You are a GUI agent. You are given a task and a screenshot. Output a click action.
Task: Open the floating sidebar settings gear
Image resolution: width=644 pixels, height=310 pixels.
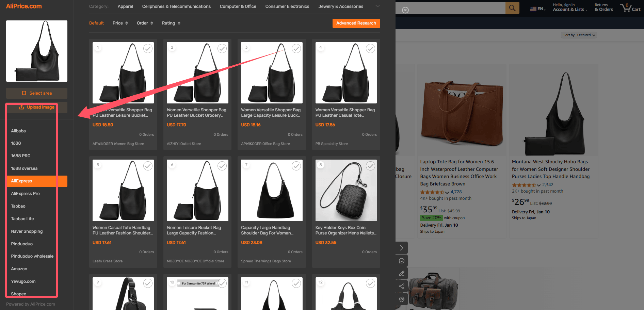coord(402,299)
